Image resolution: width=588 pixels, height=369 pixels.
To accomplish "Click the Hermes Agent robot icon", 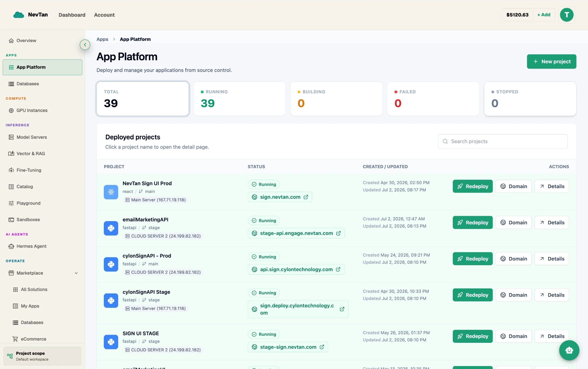I will (11, 246).
